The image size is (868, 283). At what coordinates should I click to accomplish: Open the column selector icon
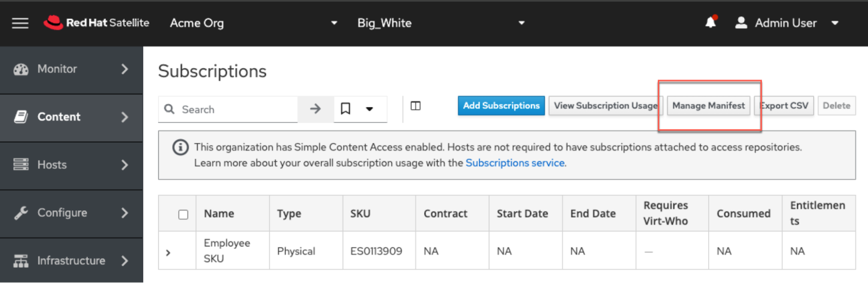pos(416,106)
